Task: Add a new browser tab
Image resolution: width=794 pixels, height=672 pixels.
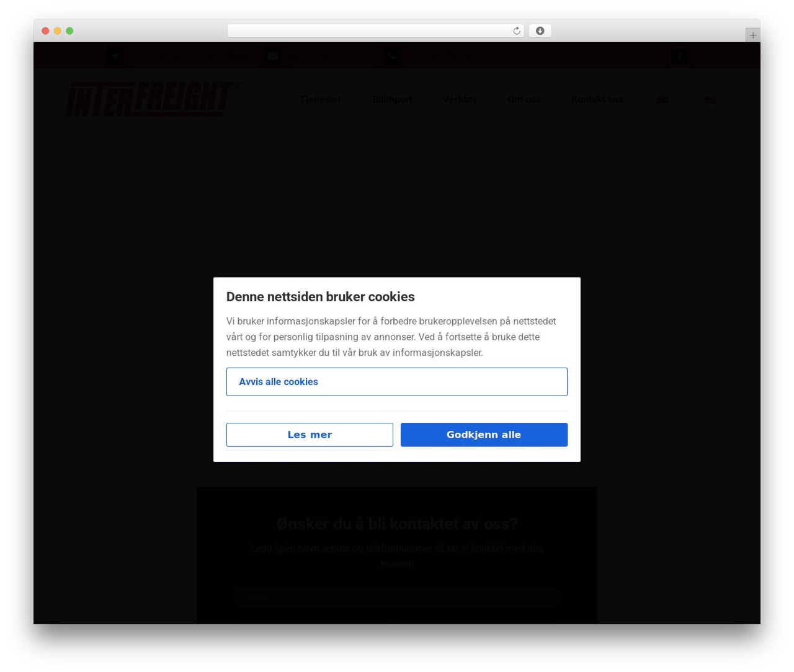Action: (752, 35)
